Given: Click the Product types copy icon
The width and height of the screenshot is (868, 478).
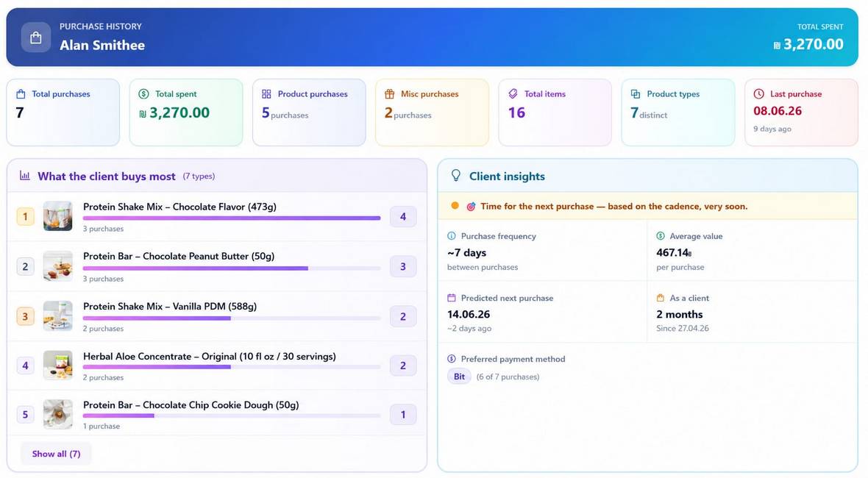Looking at the screenshot, I should [x=636, y=94].
